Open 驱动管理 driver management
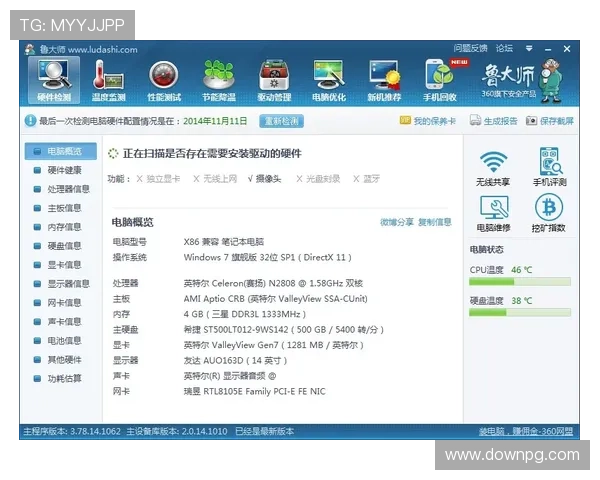This screenshot has height=480, width=600. [274, 80]
